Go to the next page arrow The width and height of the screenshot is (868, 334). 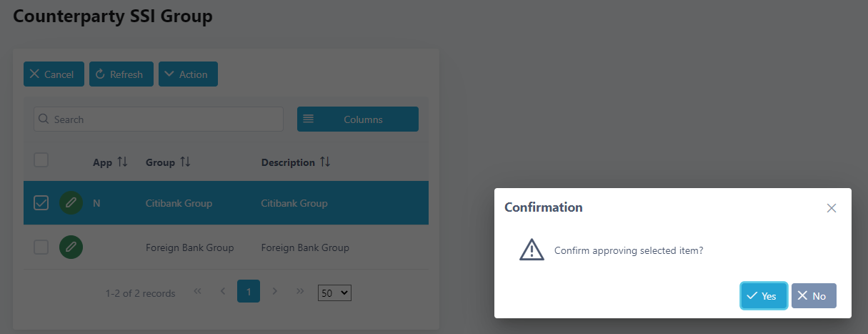[274, 292]
